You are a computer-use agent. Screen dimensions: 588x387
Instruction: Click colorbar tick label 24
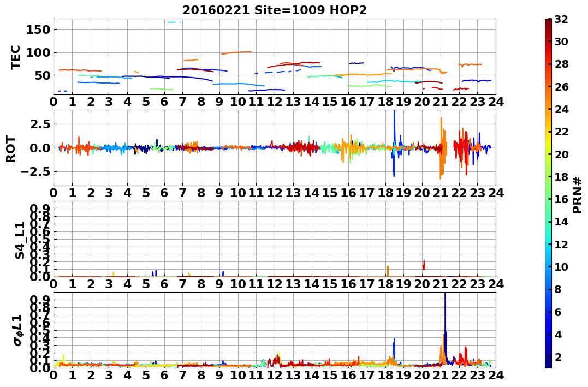click(x=561, y=109)
